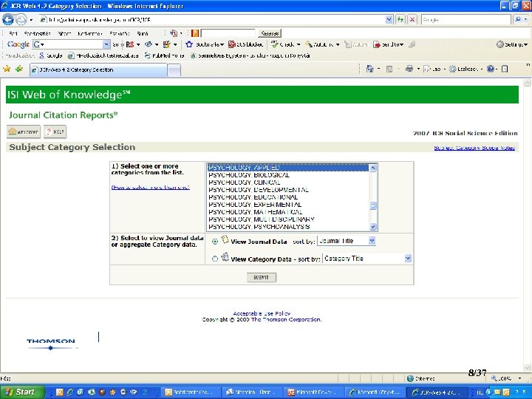Click the Print icon in the command bar
The width and height of the screenshot is (532, 399).
tap(409, 69)
